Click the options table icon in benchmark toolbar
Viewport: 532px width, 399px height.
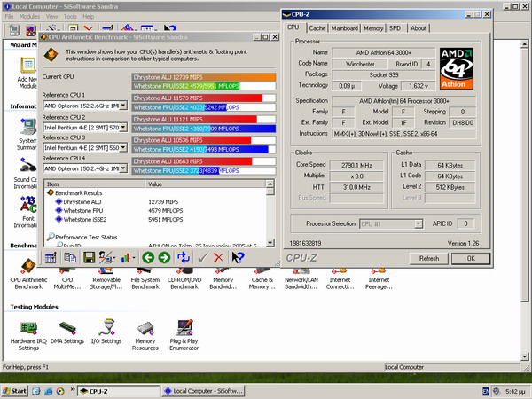point(51,258)
